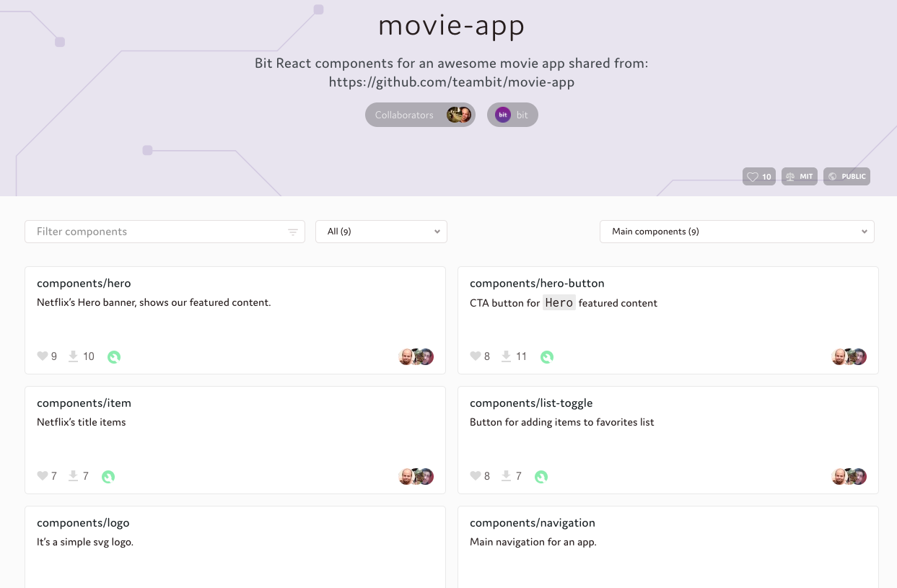The height and width of the screenshot is (588, 897).
Task: Toggle like on components/list-toggle card
Action: click(476, 476)
